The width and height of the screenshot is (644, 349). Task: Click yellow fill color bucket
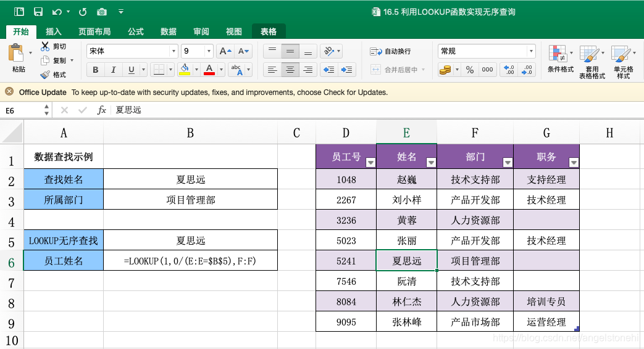point(185,70)
